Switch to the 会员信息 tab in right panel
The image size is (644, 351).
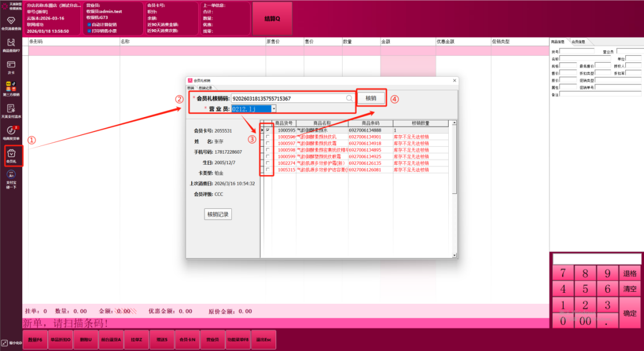point(578,42)
